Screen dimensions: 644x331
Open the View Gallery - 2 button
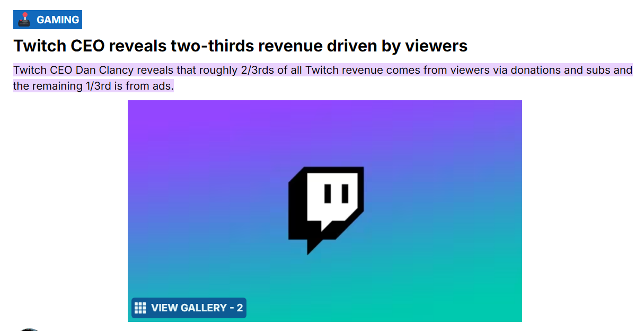pyautogui.click(x=189, y=308)
